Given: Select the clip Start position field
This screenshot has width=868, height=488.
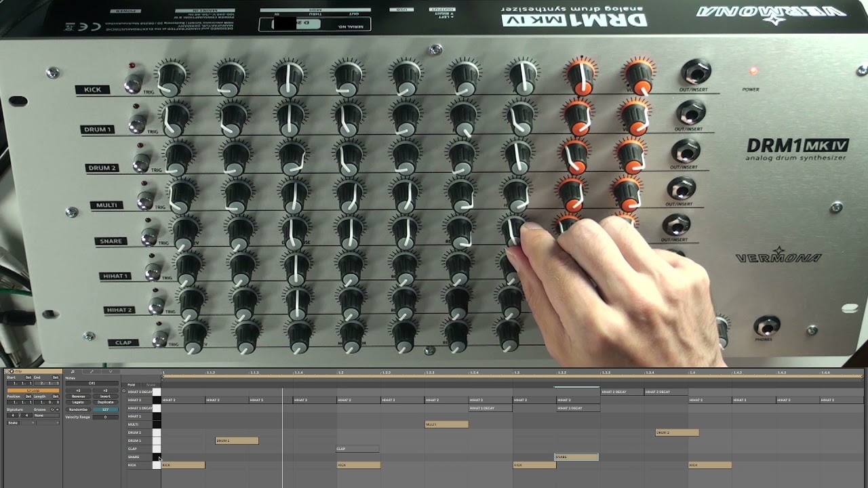Looking at the screenshot, I should pos(20,383).
